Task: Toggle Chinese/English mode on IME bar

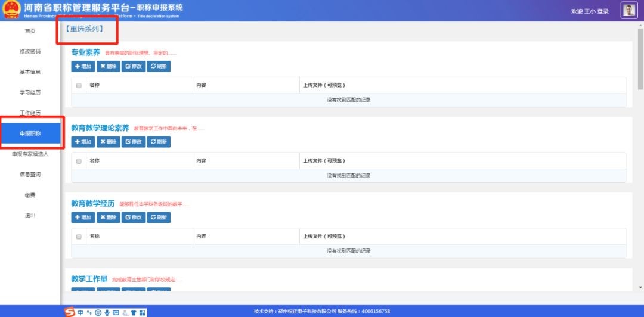Action: coord(81,313)
